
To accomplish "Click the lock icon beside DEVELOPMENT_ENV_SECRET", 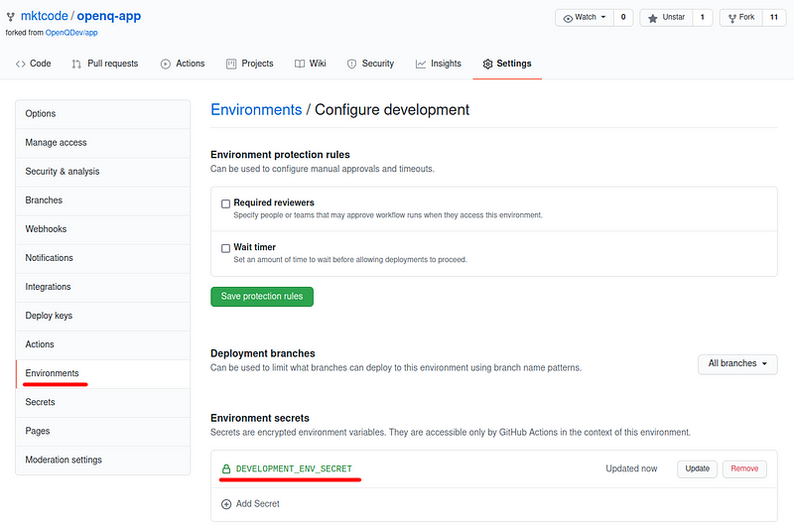I will tap(226, 468).
